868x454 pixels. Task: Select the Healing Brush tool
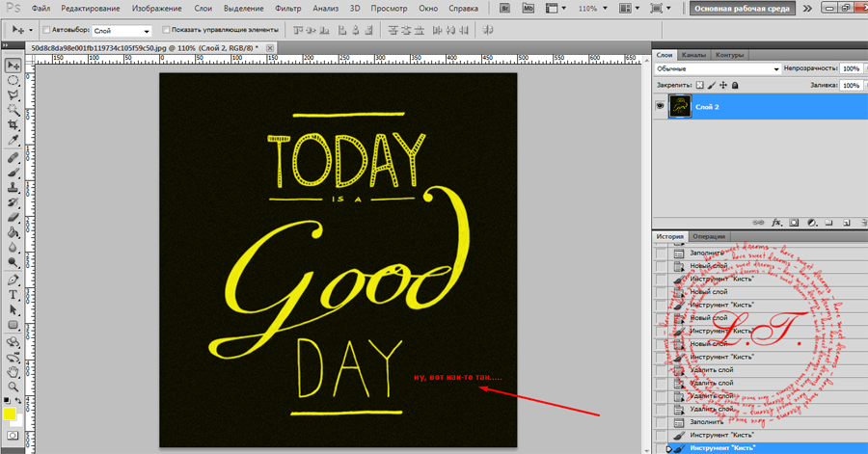point(13,158)
